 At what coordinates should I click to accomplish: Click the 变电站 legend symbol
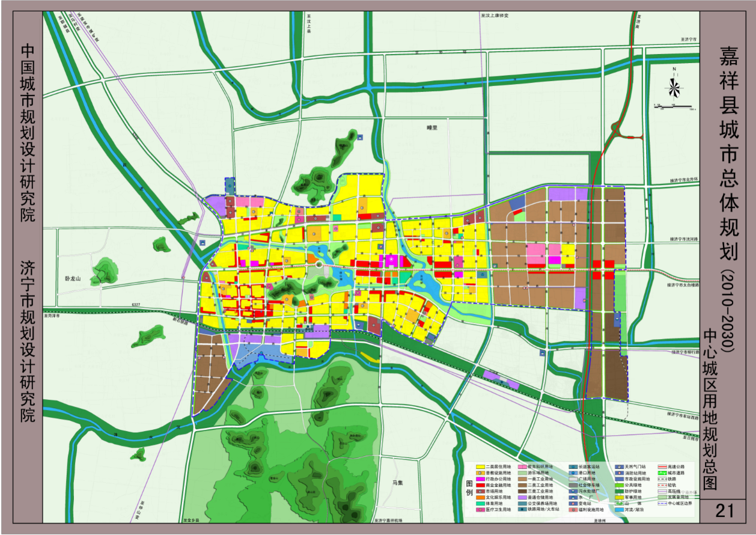573,504
